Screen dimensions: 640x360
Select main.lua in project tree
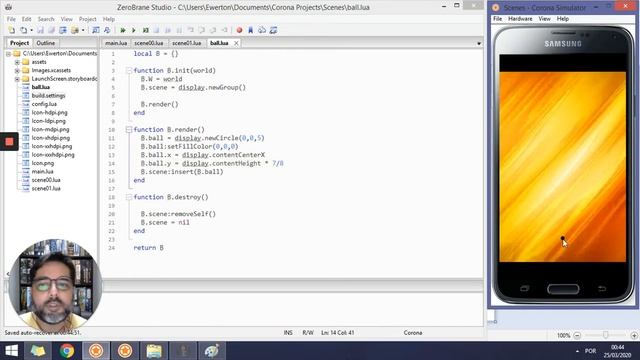click(x=42, y=172)
